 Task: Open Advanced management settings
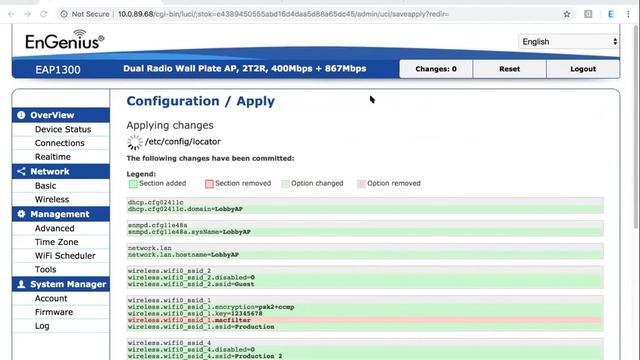click(x=54, y=228)
